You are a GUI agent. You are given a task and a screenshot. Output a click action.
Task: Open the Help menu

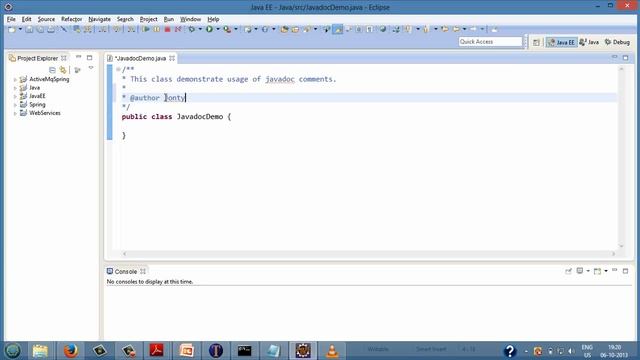213,19
